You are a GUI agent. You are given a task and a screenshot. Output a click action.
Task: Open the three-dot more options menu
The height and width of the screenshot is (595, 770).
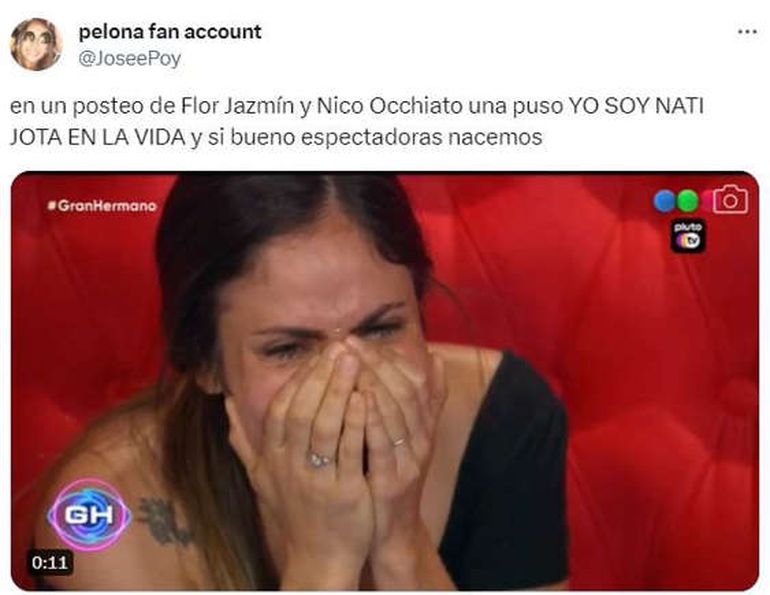pos(747,32)
